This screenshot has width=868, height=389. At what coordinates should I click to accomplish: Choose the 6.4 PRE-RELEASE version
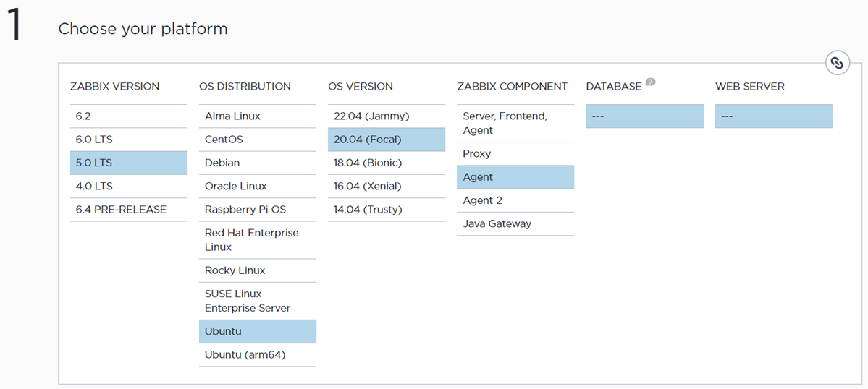click(x=129, y=210)
